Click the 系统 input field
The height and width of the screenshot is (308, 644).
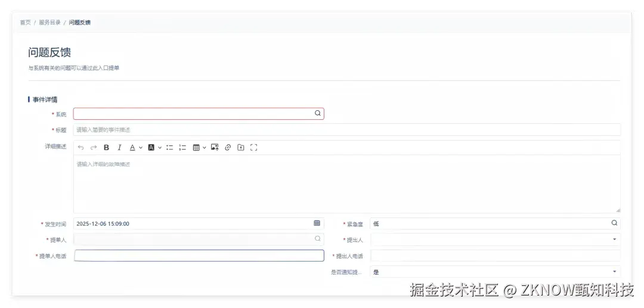coord(199,114)
